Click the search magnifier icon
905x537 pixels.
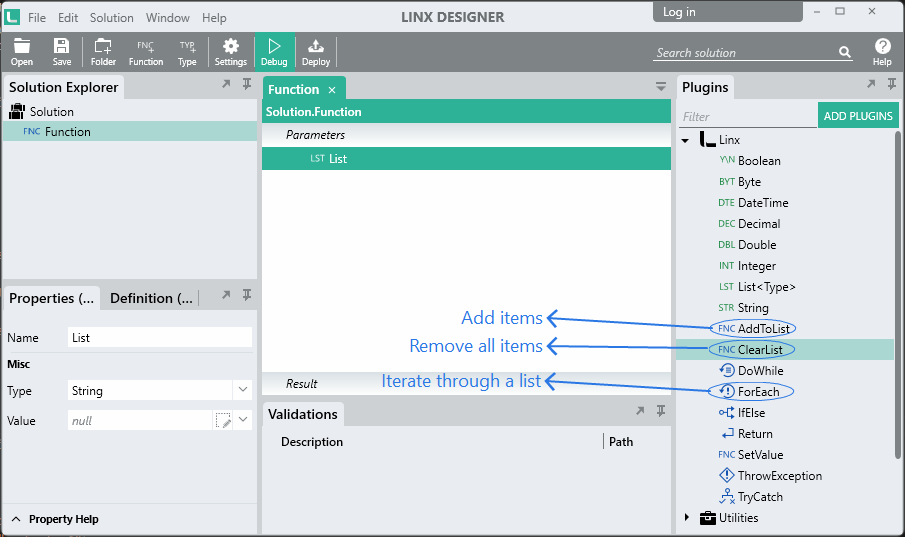[x=844, y=52]
